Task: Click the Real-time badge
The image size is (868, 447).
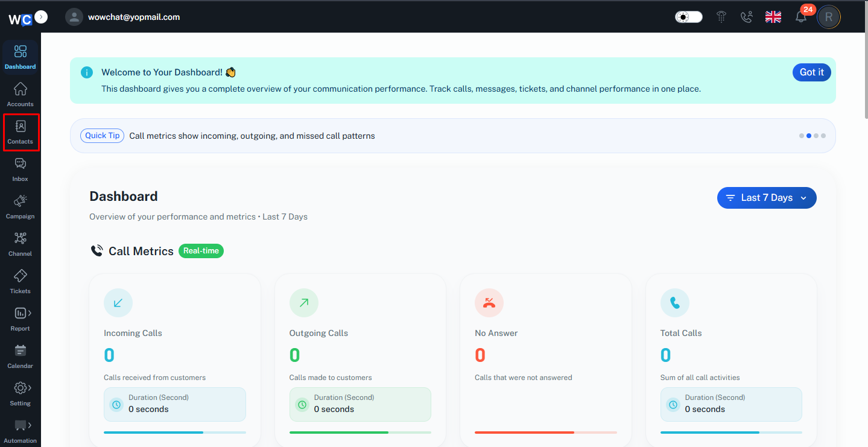Action: (201, 251)
